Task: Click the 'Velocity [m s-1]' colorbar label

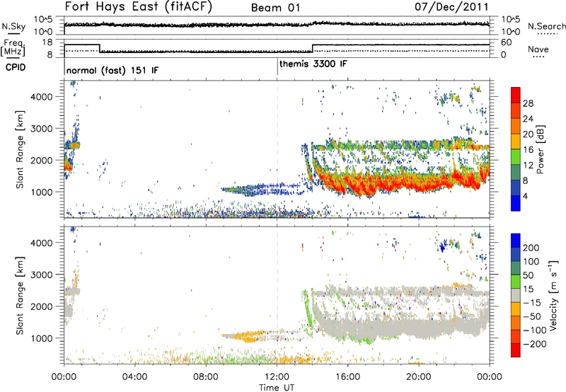Action: [x=553, y=295]
